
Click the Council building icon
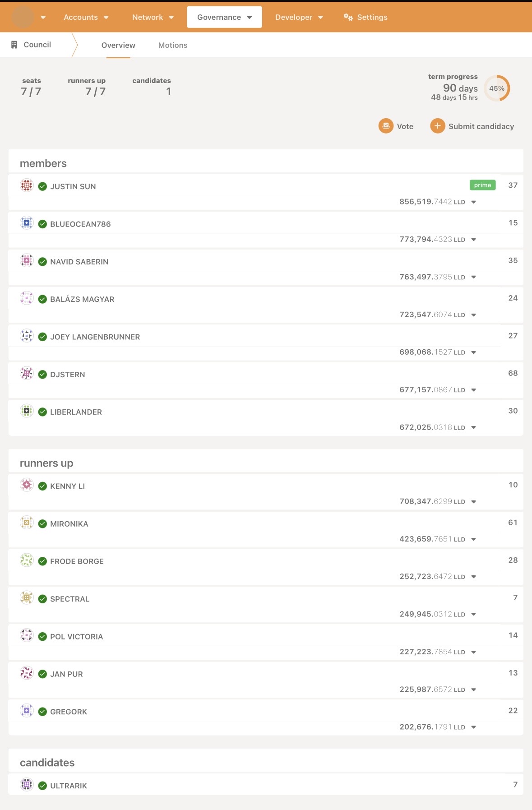point(14,45)
